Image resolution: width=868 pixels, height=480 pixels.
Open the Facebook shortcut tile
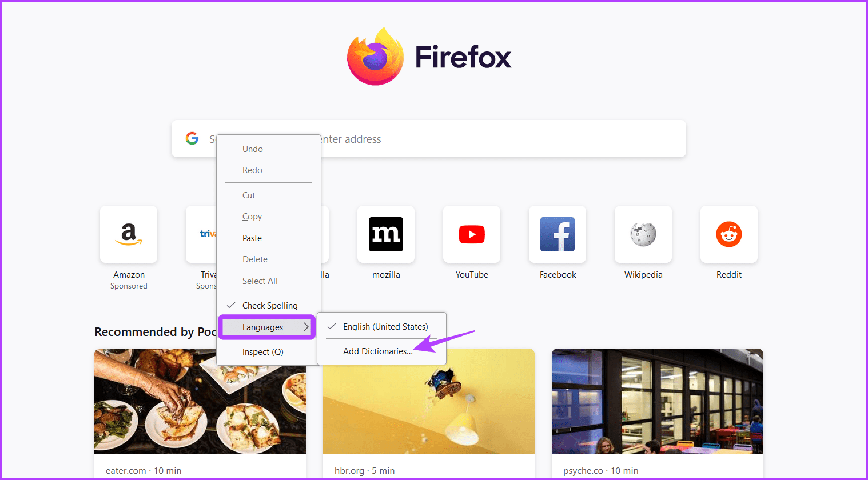pyautogui.click(x=558, y=234)
